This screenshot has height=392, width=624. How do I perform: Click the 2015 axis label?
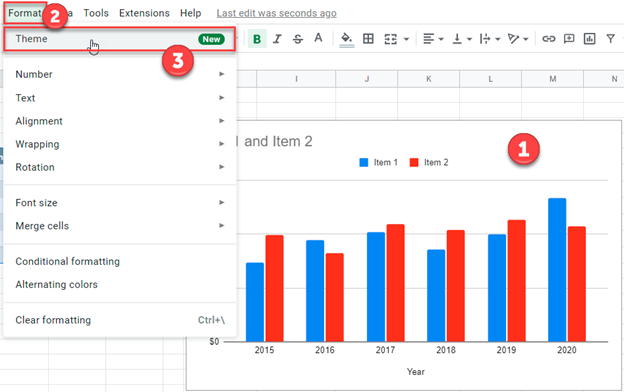264,350
